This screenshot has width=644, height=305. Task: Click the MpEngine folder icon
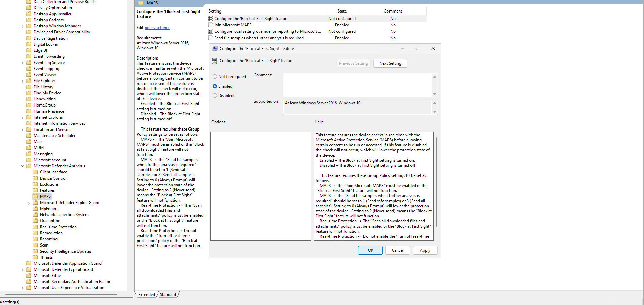[x=35, y=209]
